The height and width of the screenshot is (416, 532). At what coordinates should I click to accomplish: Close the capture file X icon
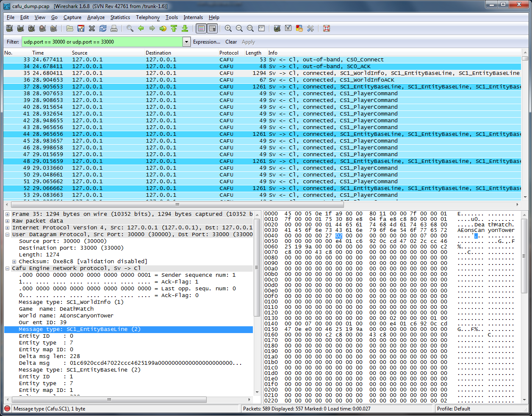pos(92,28)
